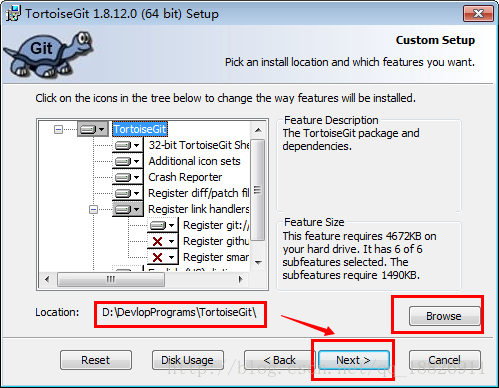Open Register diff/patch files feature icon

tap(127, 193)
